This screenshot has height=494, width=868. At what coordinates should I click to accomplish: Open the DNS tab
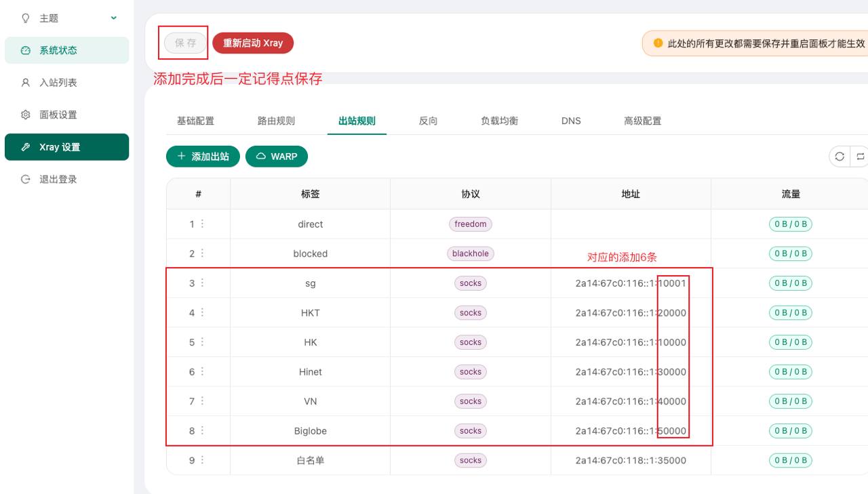click(571, 121)
